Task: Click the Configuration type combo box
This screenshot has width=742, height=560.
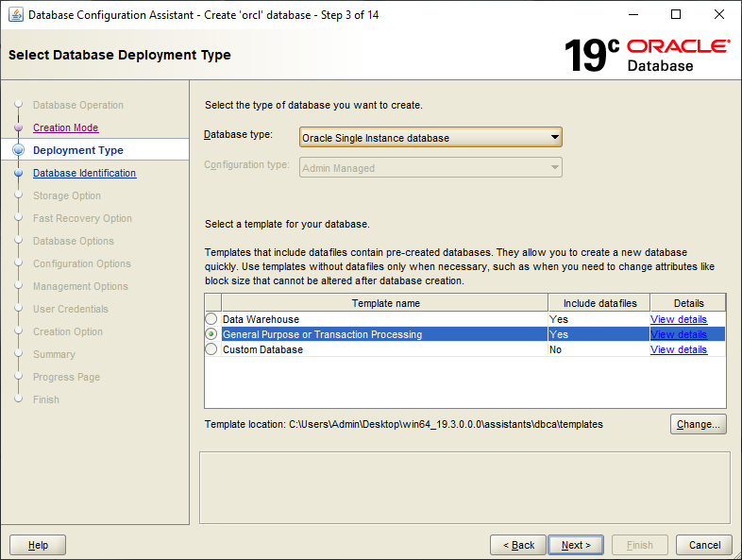Action: [x=430, y=168]
